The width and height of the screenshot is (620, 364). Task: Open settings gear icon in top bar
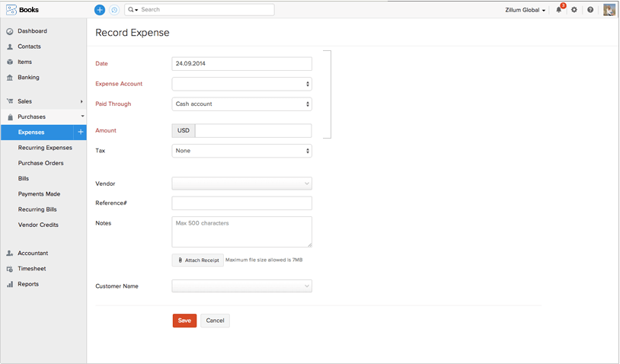pos(574,10)
